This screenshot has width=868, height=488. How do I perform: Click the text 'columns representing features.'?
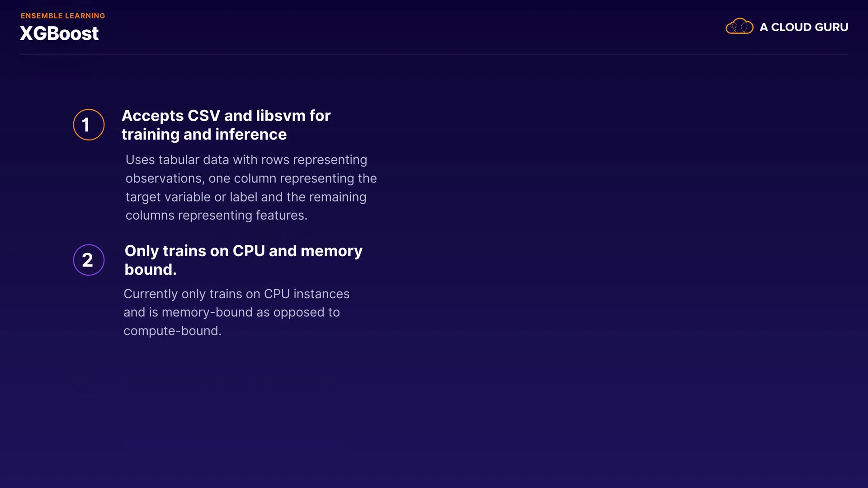216,216
